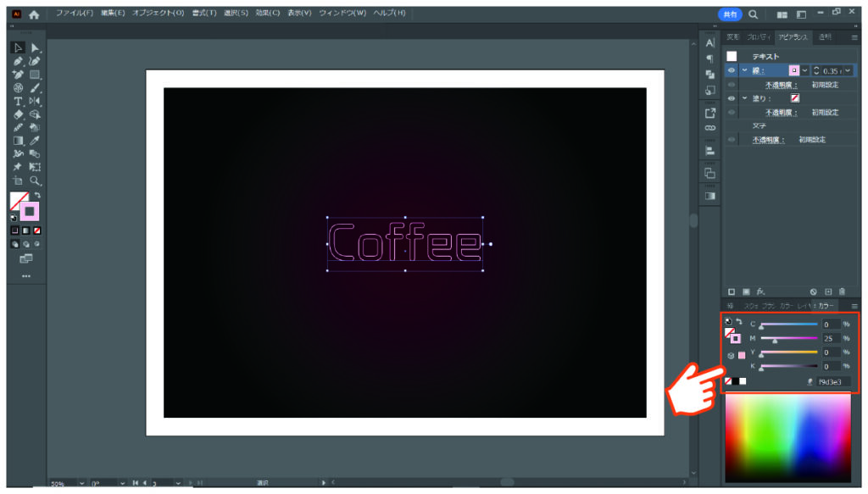Image resolution: width=868 pixels, height=494 pixels.
Task: Select the Pen tool
Action: [18, 61]
